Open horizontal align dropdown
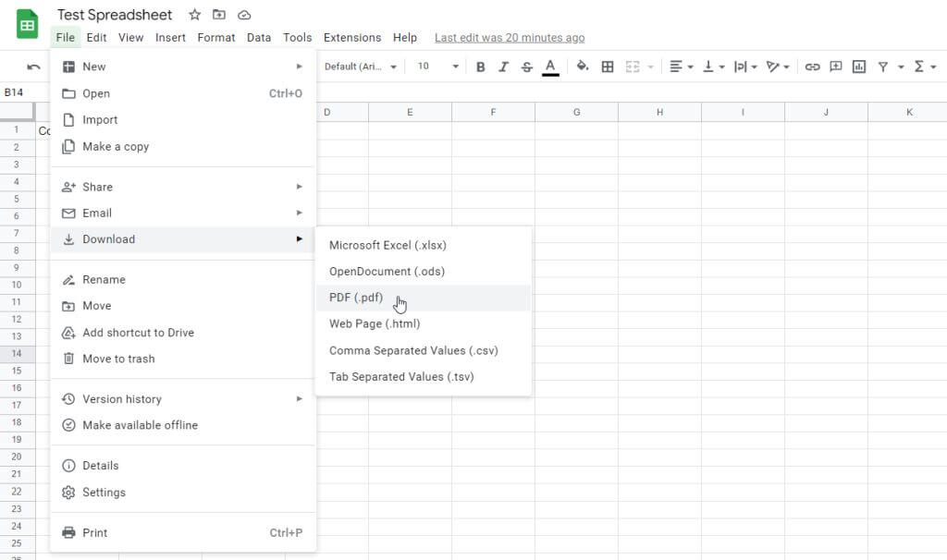 pos(682,67)
